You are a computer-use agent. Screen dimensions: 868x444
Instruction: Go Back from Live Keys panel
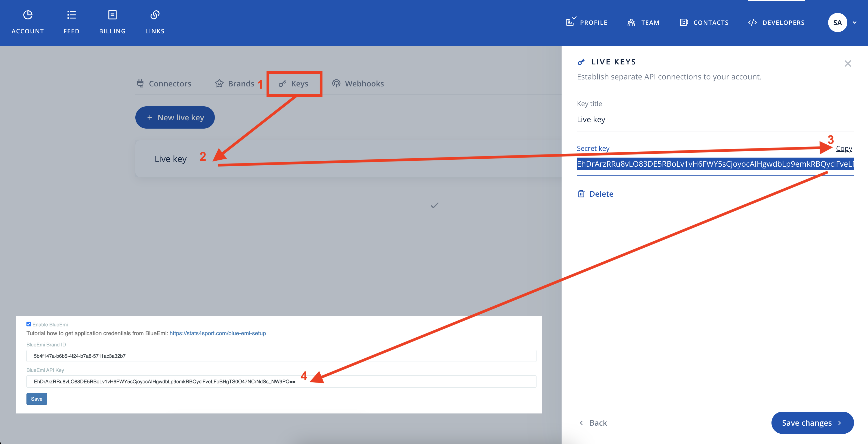tap(593, 423)
